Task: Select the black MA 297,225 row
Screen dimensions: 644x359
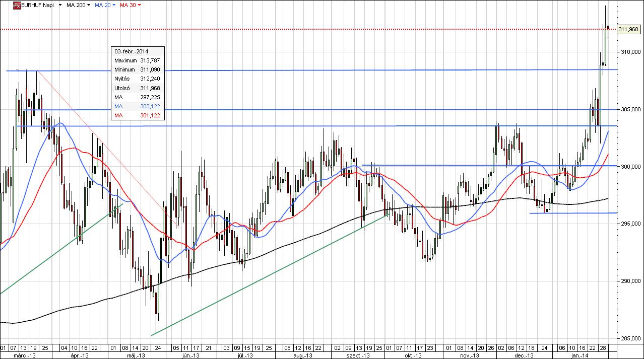Action: click(138, 97)
